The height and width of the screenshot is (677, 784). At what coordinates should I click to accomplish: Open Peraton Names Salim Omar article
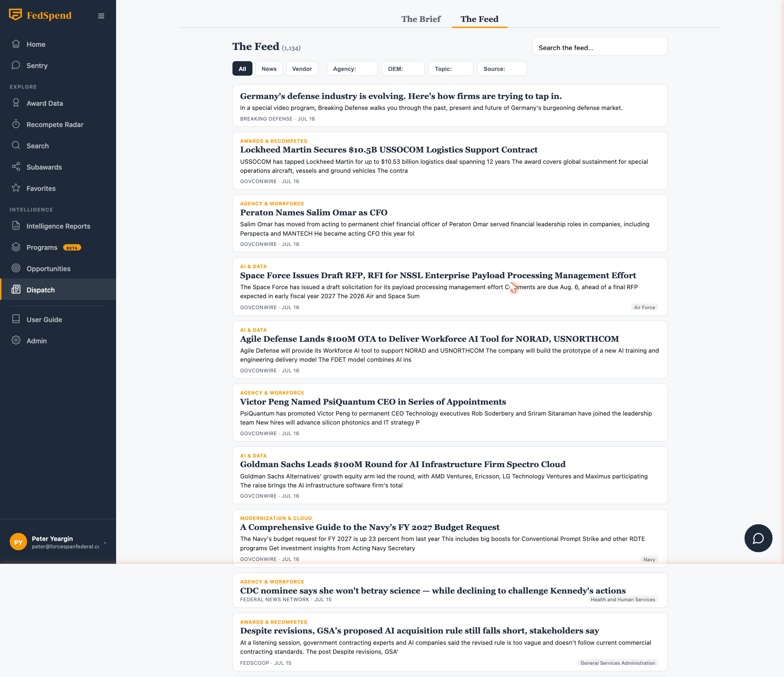click(314, 212)
